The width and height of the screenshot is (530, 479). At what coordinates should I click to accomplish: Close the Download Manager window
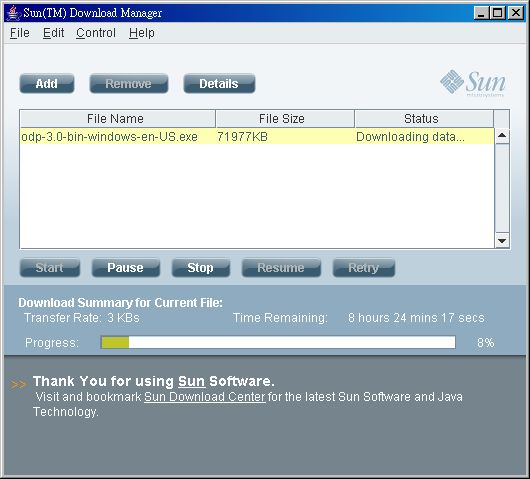coord(516,13)
